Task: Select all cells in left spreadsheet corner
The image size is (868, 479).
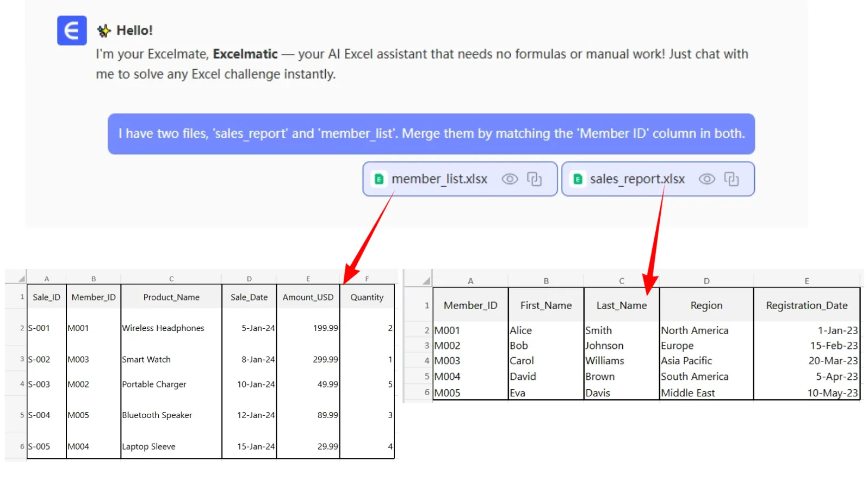Action: click(21, 279)
